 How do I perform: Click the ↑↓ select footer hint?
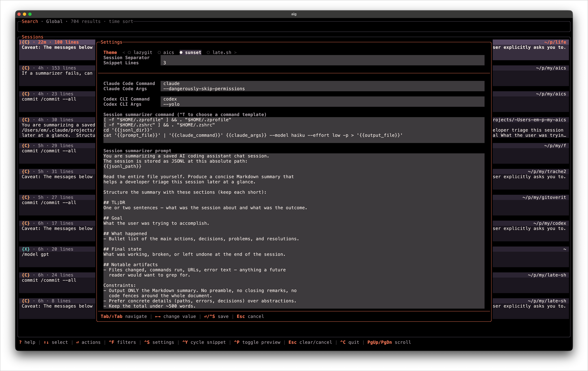[56, 342]
